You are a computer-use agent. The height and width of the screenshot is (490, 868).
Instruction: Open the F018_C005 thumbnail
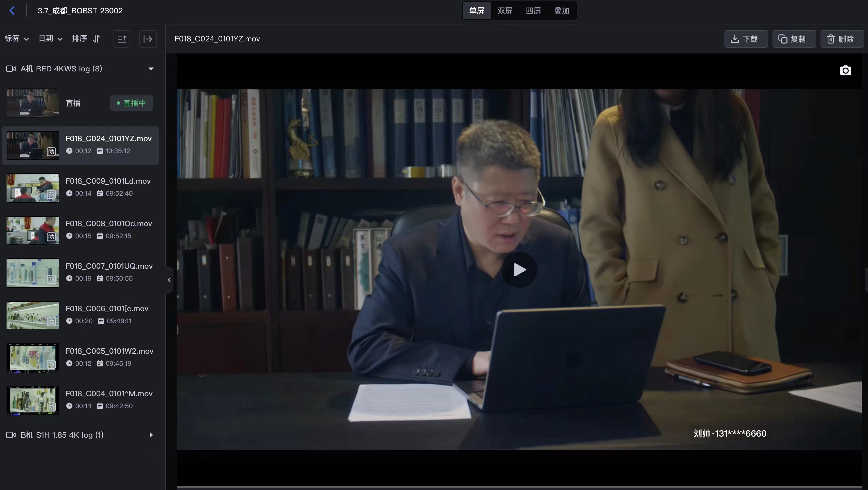[x=33, y=358]
